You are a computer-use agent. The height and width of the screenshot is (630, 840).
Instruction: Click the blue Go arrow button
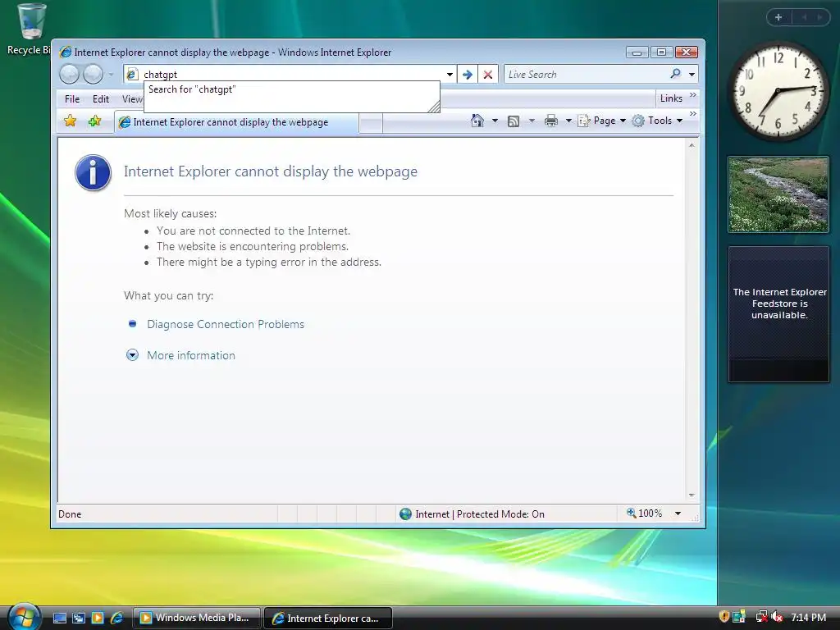pos(467,74)
